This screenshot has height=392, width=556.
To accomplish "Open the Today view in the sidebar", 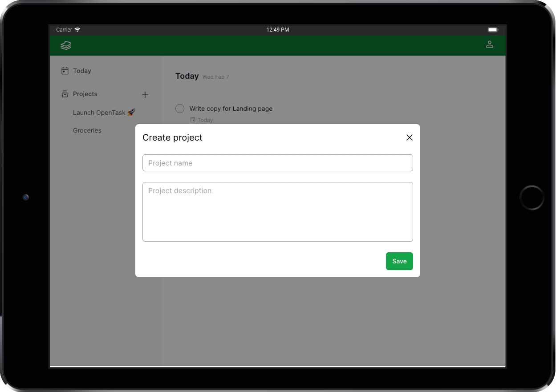I will pos(82,71).
